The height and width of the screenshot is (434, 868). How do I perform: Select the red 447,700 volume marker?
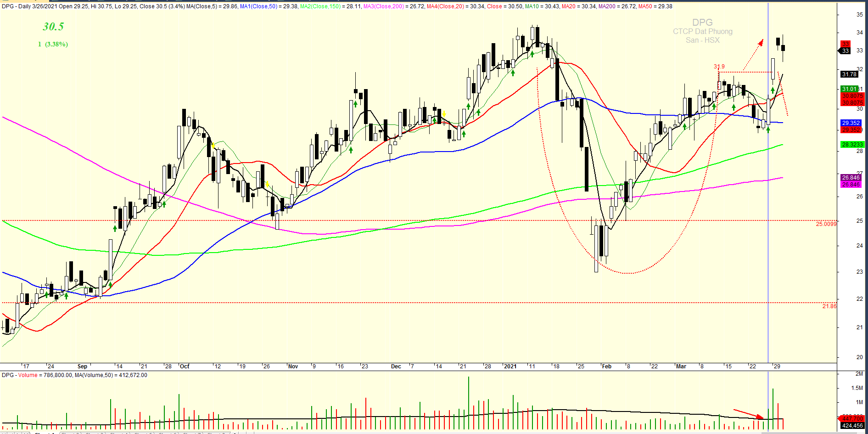(x=852, y=418)
